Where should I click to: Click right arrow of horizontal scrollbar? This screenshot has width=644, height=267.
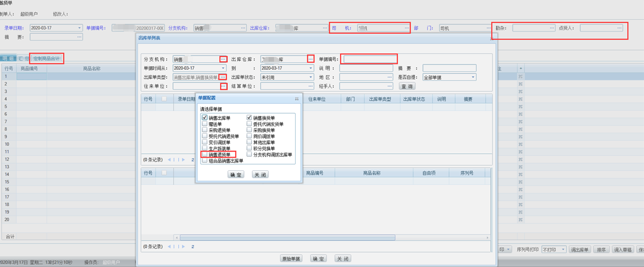pos(488,237)
